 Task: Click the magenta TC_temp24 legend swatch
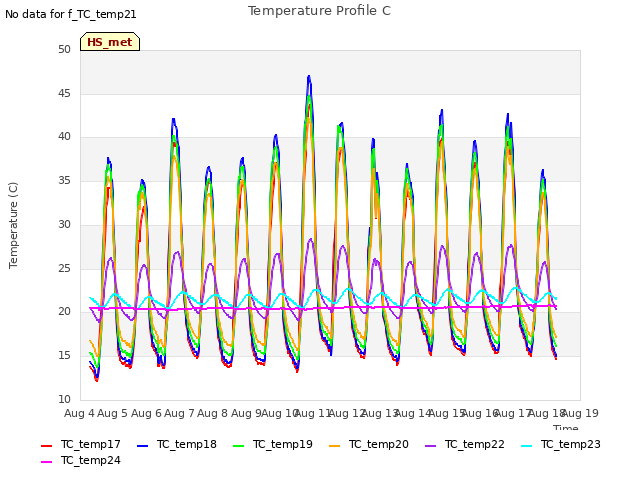(47, 462)
